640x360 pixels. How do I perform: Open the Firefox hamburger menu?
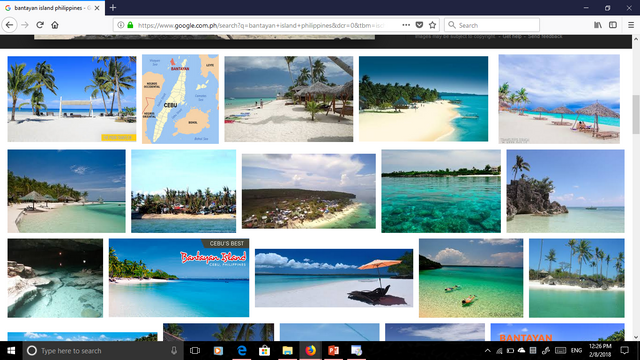[631, 25]
